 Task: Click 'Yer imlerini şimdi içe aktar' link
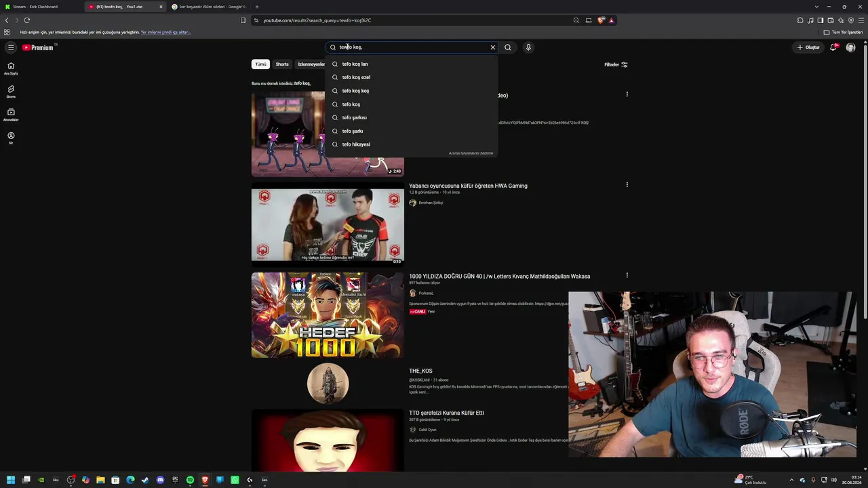165,32
